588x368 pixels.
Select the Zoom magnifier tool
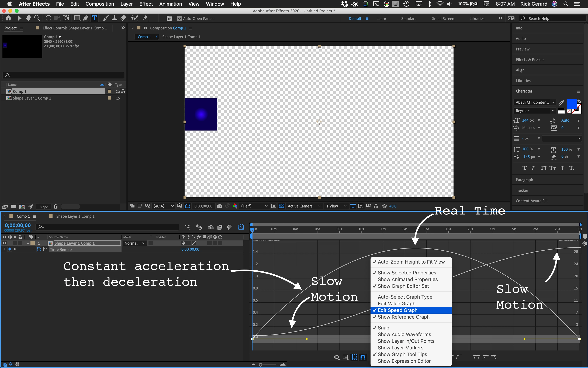click(x=37, y=18)
